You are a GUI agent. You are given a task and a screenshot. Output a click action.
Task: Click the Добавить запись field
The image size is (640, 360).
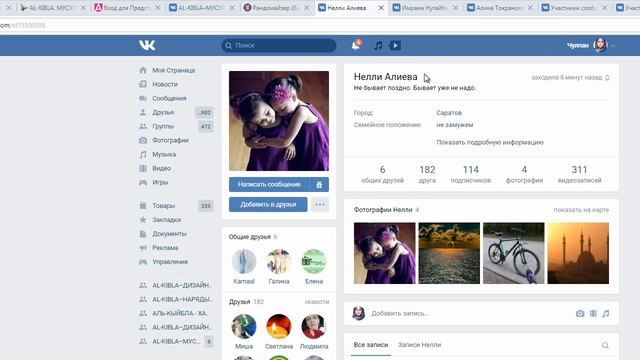[469, 313]
